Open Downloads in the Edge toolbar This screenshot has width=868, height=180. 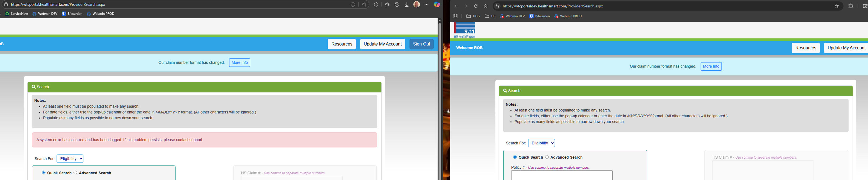tap(407, 5)
